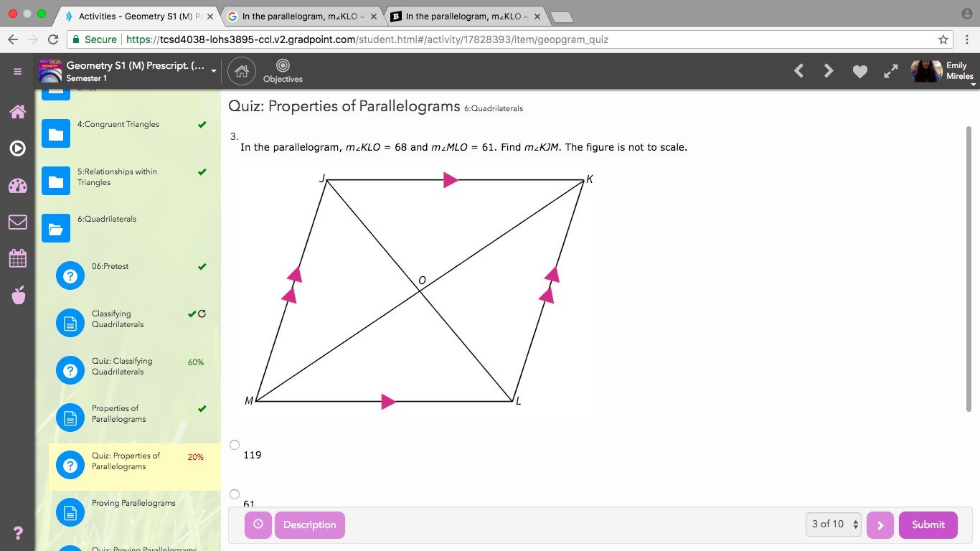The height and width of the screenshot is (551, 980).
Task: Open a new browser tab
Action: [x=562, y=17]
